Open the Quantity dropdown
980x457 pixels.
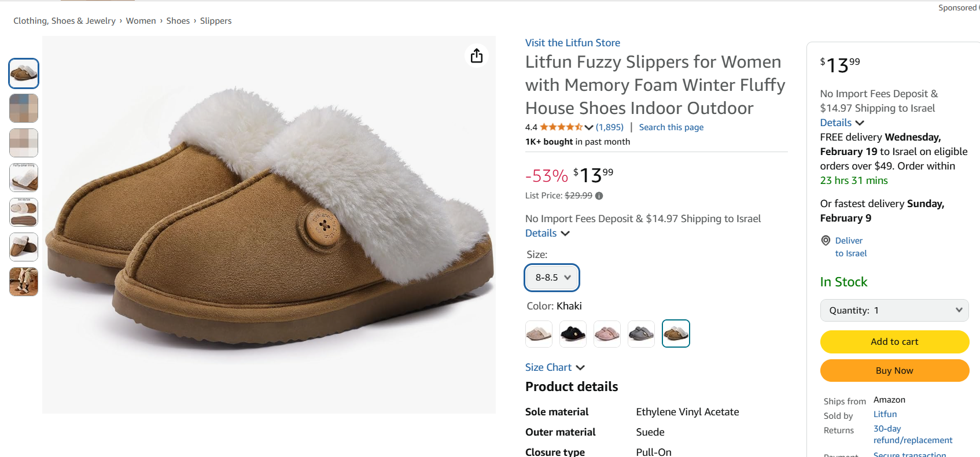[x=894, y=311]
